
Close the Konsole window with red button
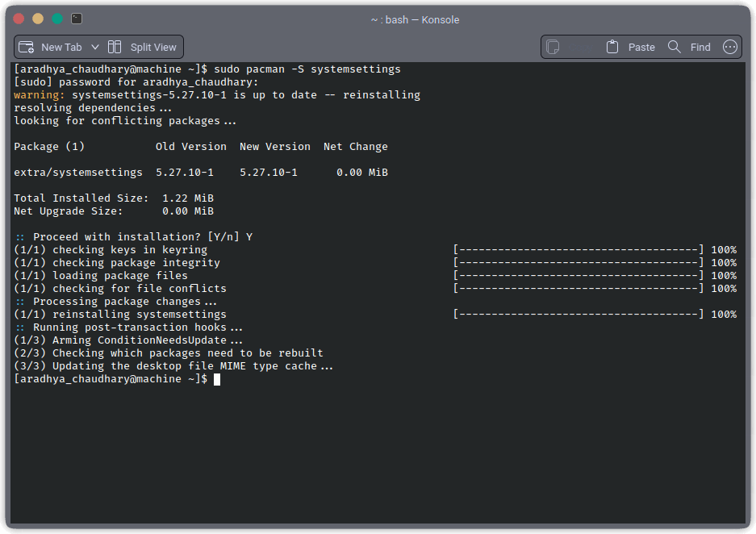coord(19,19)
